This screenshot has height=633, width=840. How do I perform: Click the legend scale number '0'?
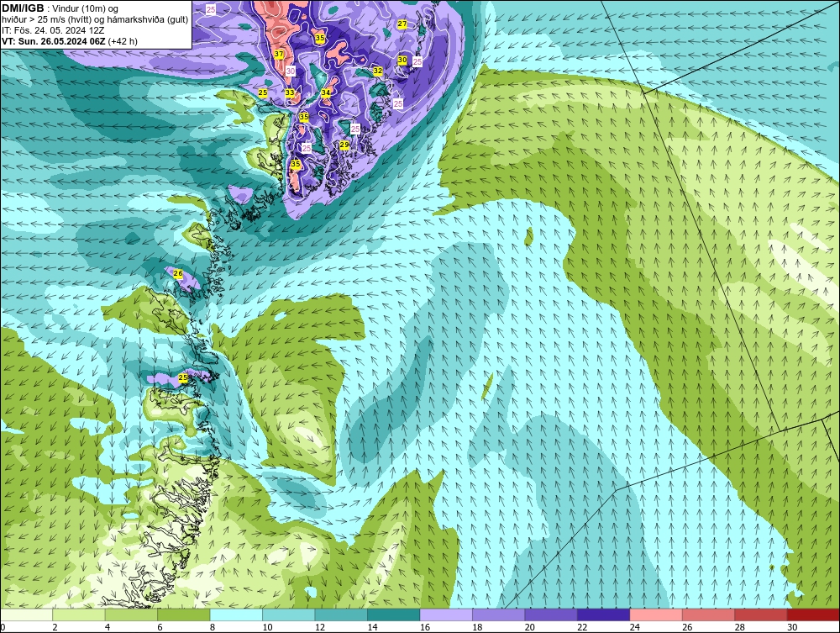pyautogui.click(x=3, y=627)
